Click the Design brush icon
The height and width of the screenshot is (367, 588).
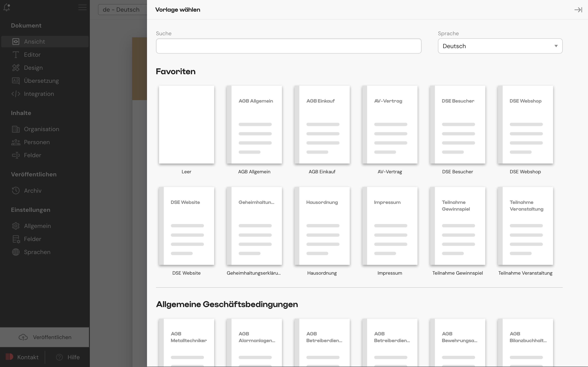(16, 67)
